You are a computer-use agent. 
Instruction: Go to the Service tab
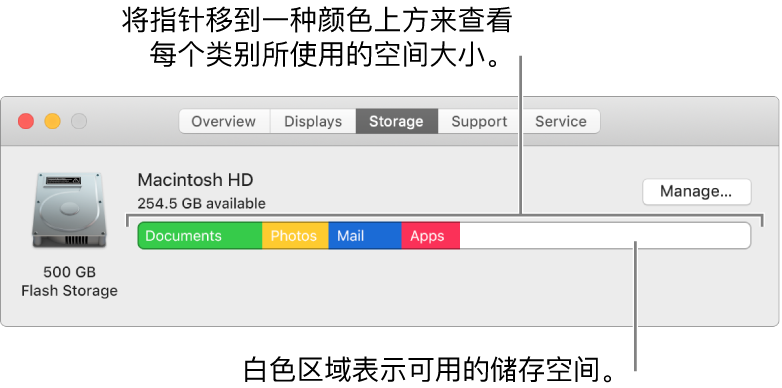pyautogui.click(x=561, y=121)
